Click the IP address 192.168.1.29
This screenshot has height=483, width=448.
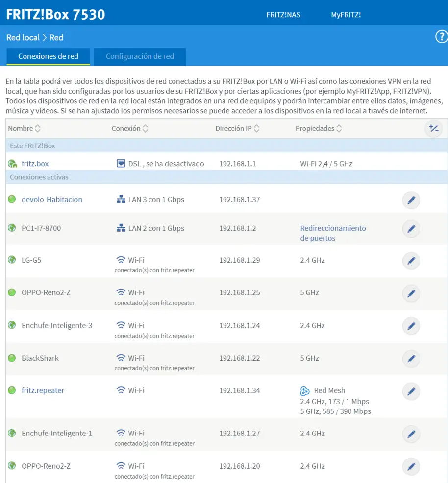point(240,260)
